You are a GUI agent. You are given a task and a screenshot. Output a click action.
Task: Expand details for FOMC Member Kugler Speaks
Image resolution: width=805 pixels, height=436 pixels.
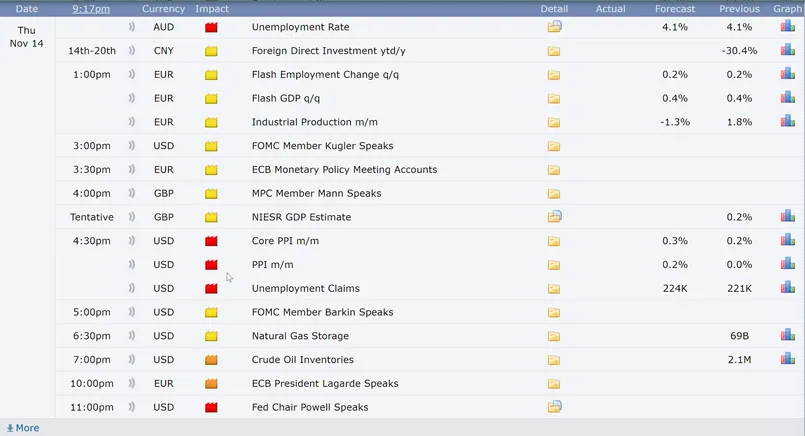(554, 146)
